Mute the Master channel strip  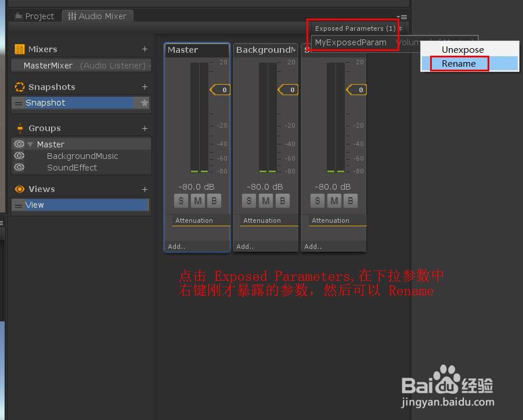[x=197, y=201]
